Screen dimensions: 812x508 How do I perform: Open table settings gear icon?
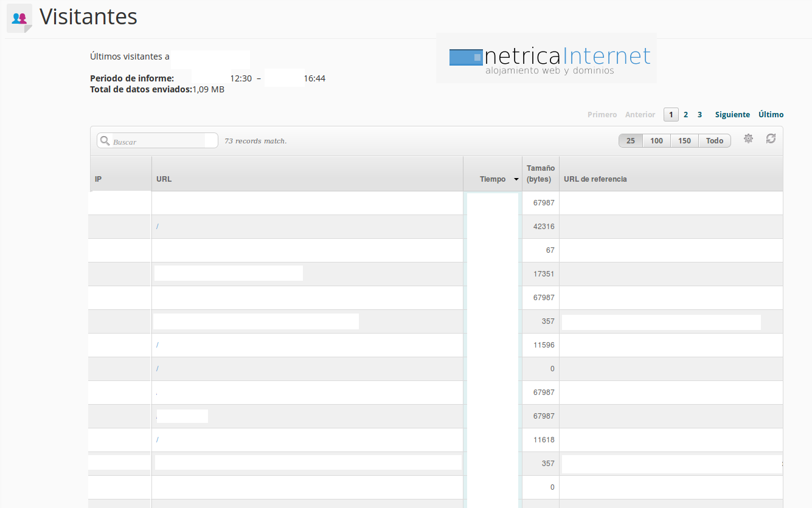point(748,139)
